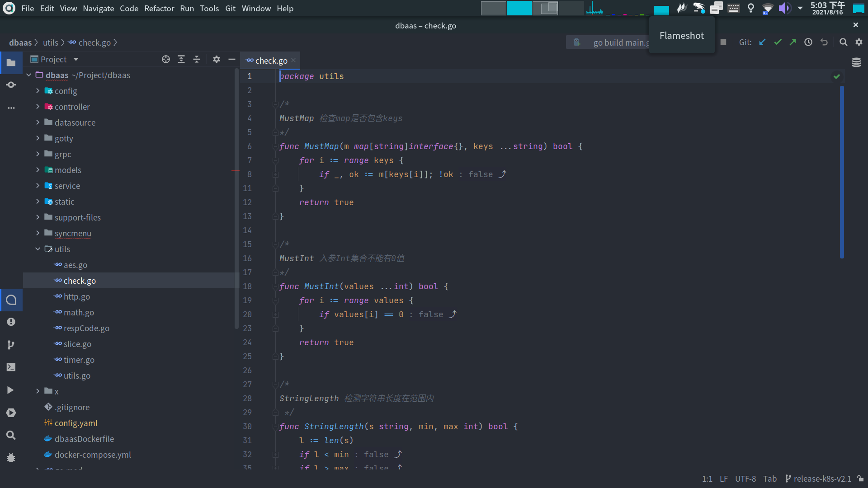Collapse the dbaas root project node
Screen dimensions: 868x488
coord(29,75)
